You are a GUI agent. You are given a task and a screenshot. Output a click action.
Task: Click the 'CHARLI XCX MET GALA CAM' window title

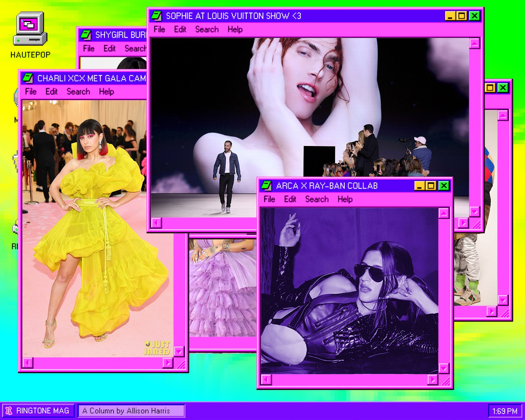pos(92,78)
